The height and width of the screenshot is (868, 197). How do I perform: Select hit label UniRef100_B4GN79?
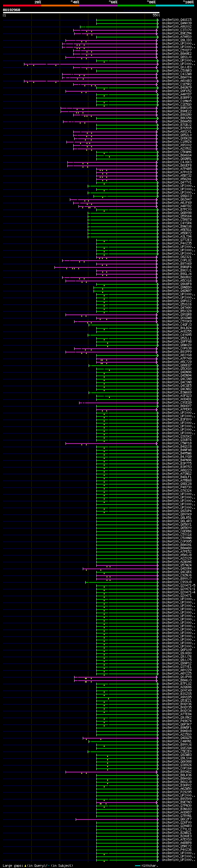point(176,88)
